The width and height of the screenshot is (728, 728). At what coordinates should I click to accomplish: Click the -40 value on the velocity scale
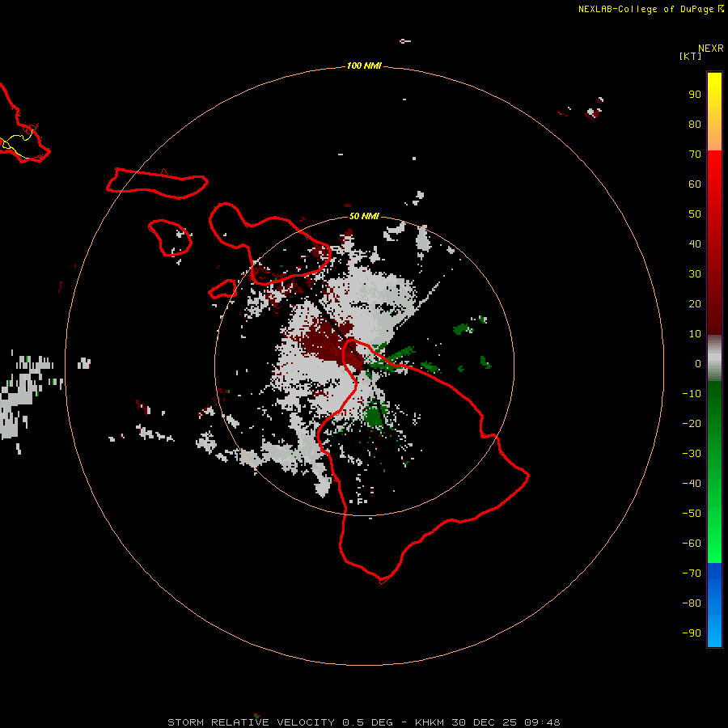click(692, 484)
